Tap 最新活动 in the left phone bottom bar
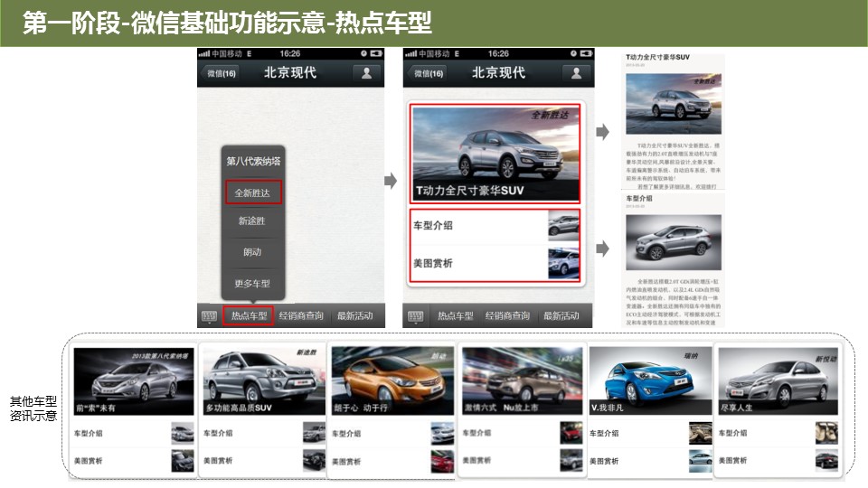 click(354, 316)
